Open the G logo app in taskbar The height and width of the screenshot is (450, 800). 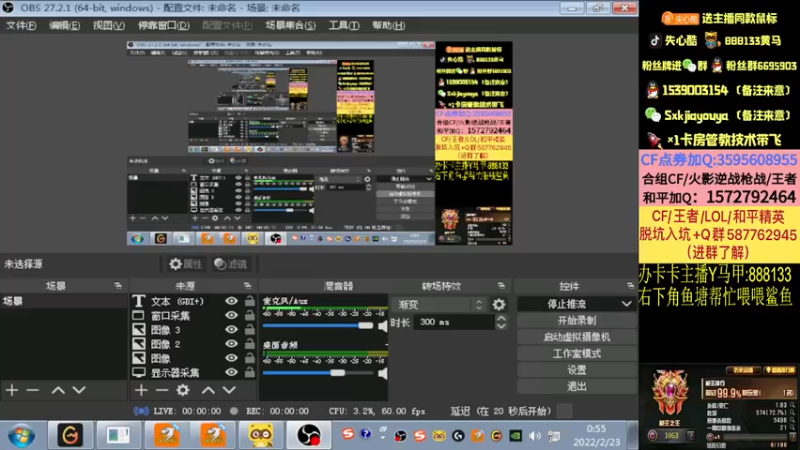click(70, 436)
